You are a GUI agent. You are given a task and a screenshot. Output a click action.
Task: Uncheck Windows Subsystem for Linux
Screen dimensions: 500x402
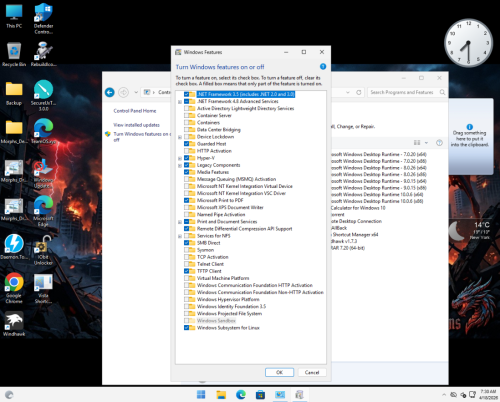pyautogui.click(x=187, y=328)
